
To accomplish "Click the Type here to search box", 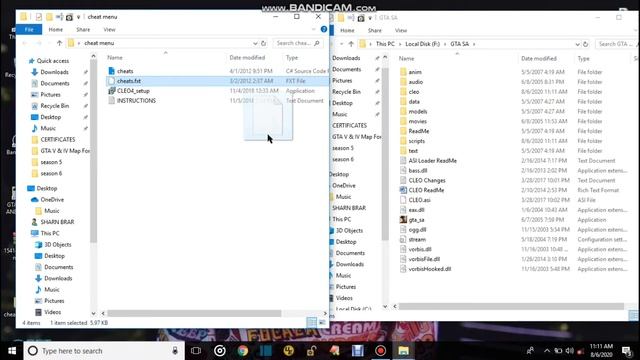I will 104,351.
